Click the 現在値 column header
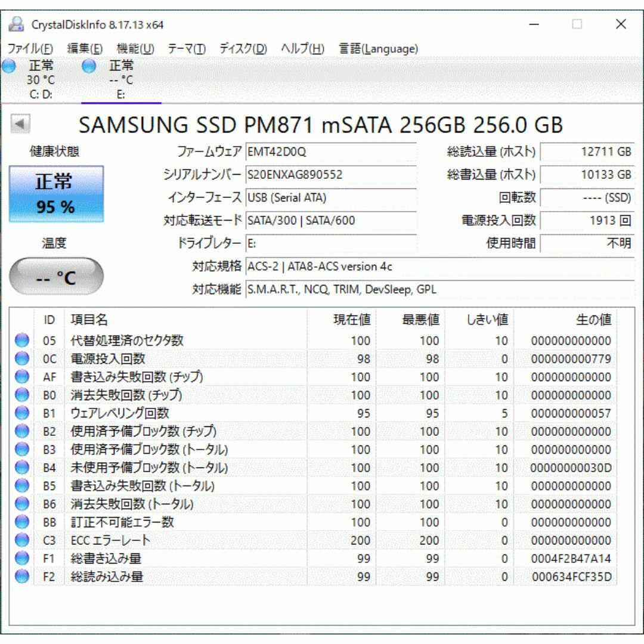The width and height of the screenshot is (644, 644). point(341,320)
